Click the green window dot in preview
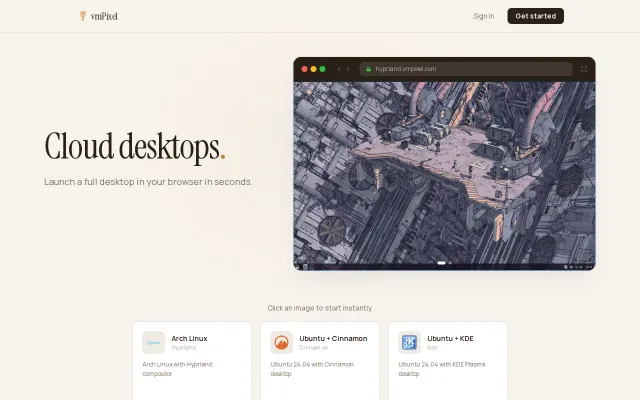 click(322, 69)
